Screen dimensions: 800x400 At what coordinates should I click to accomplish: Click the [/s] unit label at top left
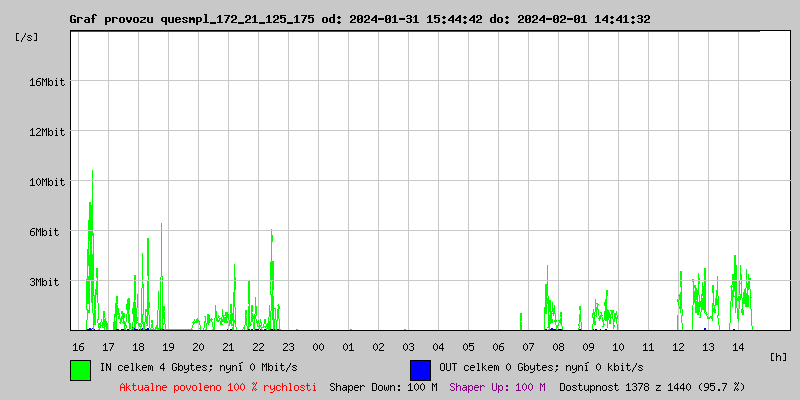pyautogui.click(x=27, y=37)
